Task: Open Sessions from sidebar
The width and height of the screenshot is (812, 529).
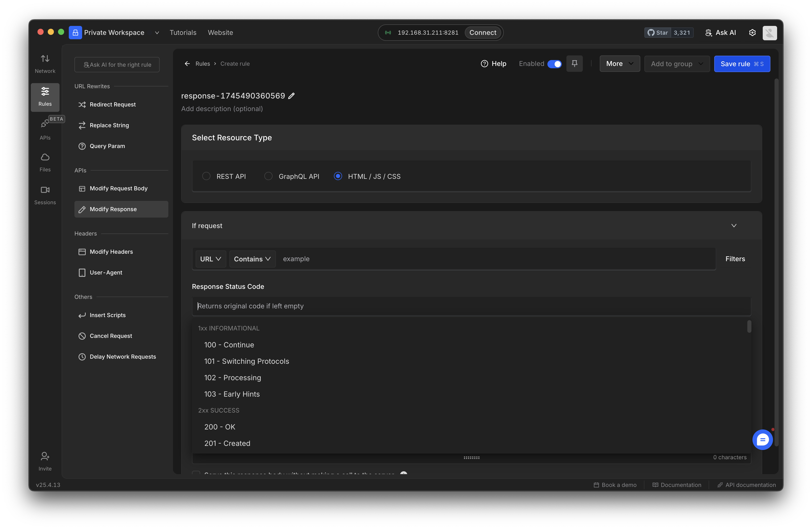Action: 45,195
